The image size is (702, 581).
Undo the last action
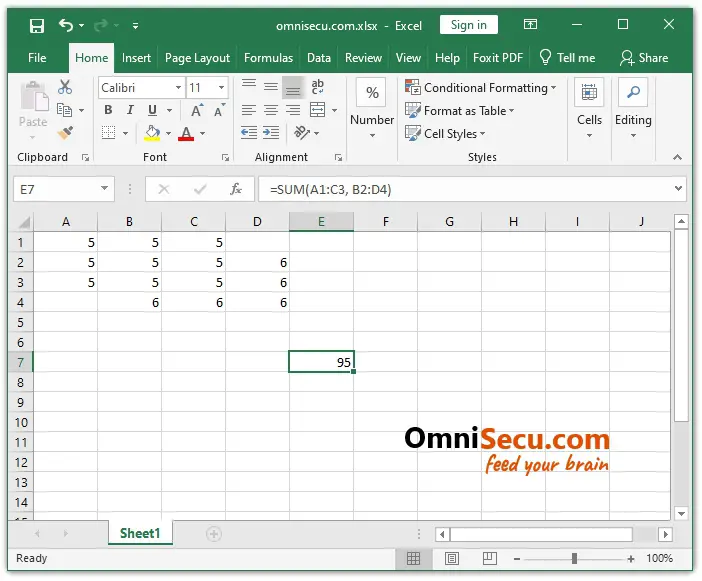click(66, 26)
